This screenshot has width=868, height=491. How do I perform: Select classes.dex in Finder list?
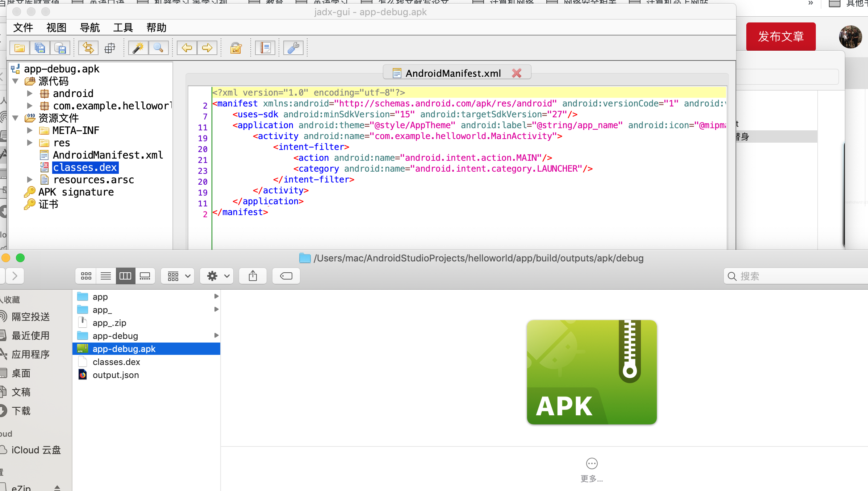[x=116, y=362]
